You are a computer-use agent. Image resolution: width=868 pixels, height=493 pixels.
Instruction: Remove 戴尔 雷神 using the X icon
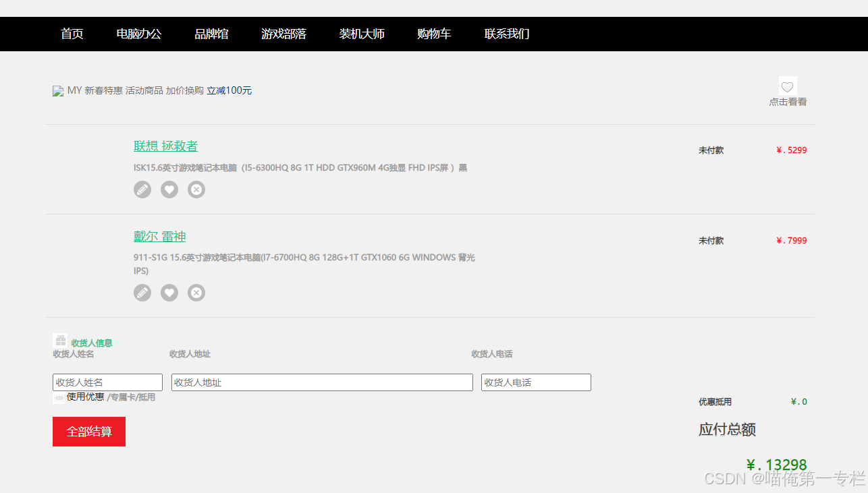pyautogui.click(x=196, y=293)
